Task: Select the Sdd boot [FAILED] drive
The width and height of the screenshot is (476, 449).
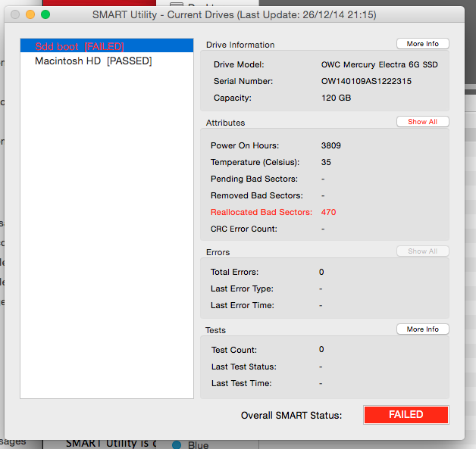Action: [x=107, y=46]
